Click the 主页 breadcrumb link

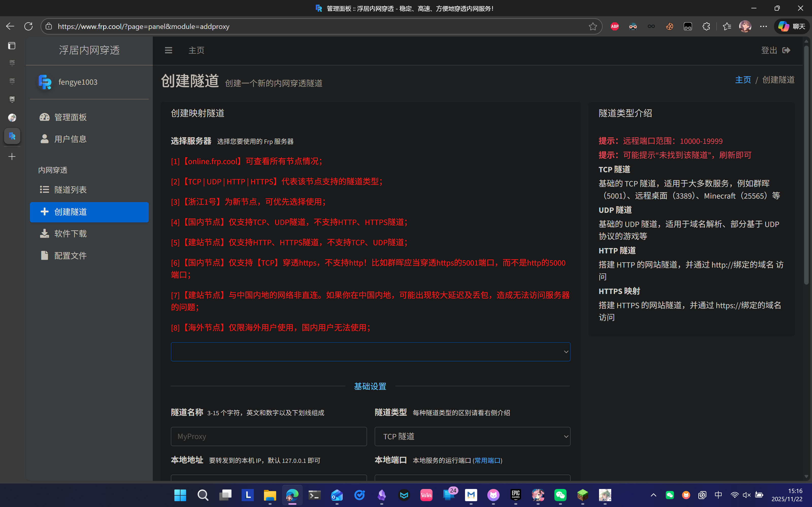pyautogui.click(x=743, y=80)
